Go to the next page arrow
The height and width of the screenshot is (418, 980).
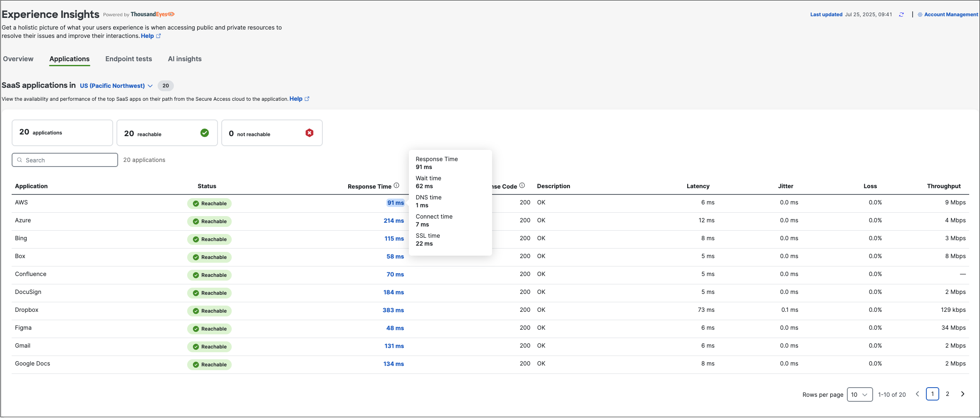[963, 394]
